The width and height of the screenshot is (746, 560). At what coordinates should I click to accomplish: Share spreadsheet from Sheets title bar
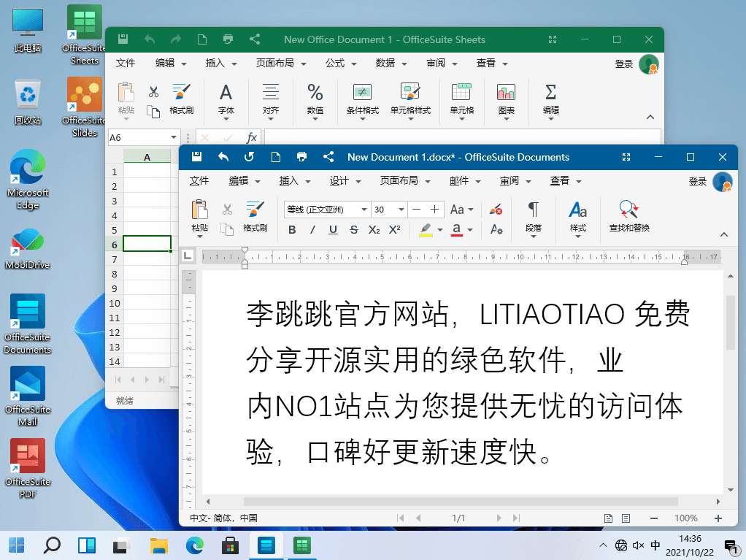click(255, 39)
